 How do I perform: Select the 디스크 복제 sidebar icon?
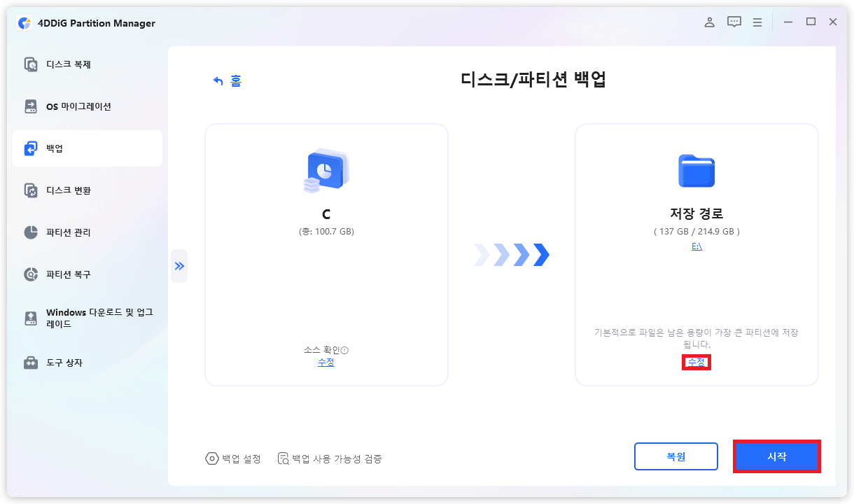tap(31, 64)
